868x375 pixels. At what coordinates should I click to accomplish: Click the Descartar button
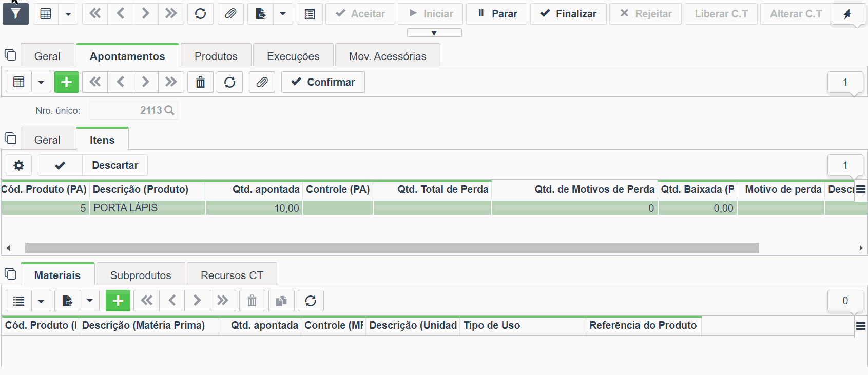click(115, 165)
